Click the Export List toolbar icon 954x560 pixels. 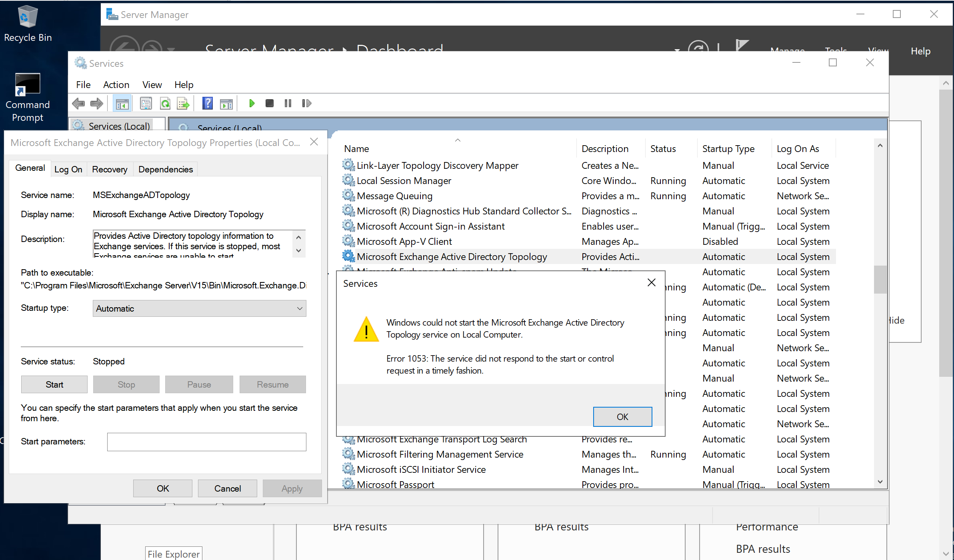tap(183, 104)
